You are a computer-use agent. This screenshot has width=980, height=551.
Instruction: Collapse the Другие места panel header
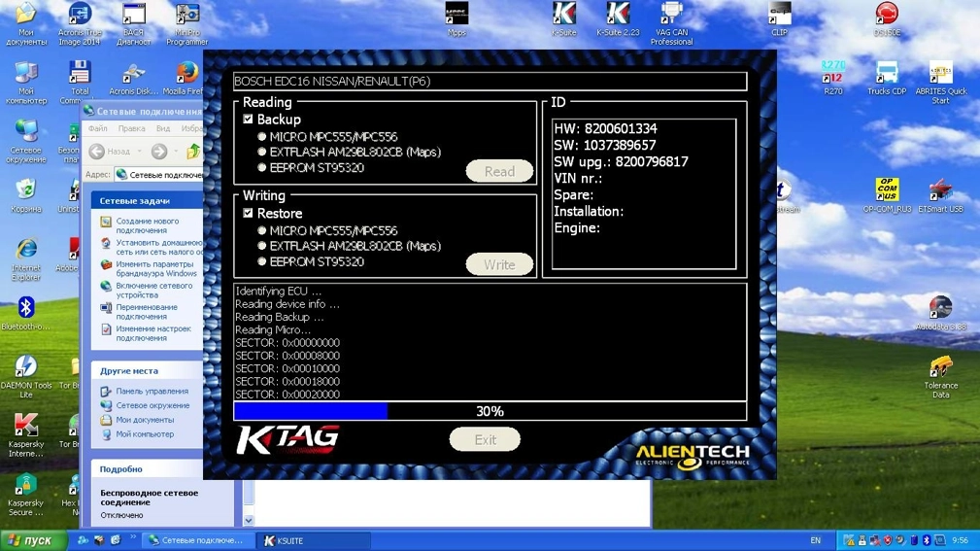coord(148,371)
